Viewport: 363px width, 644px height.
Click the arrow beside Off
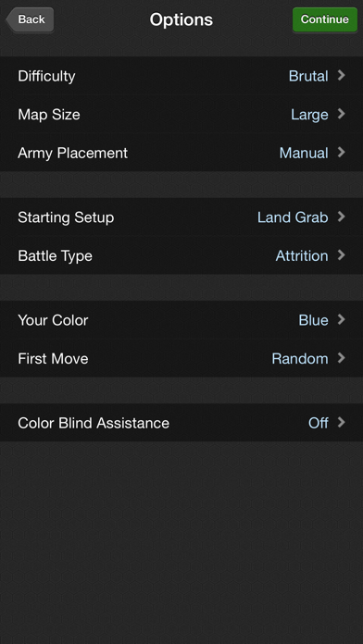point(341,422)
